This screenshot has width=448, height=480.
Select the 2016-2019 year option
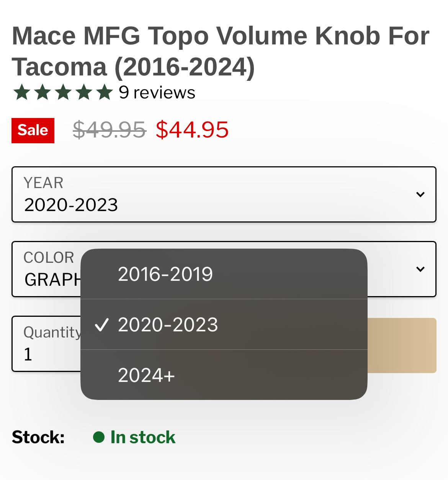224,274
